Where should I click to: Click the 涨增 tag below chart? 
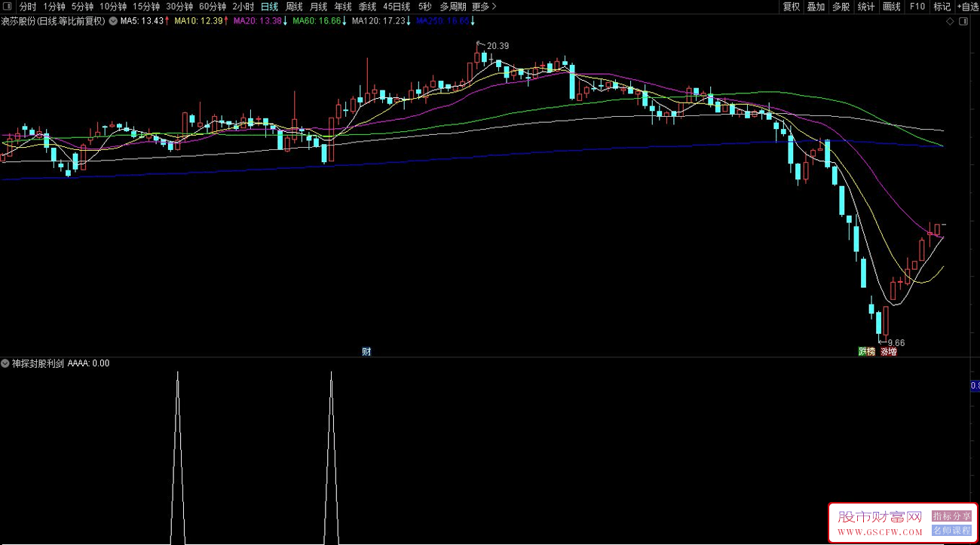click(889, 351)
